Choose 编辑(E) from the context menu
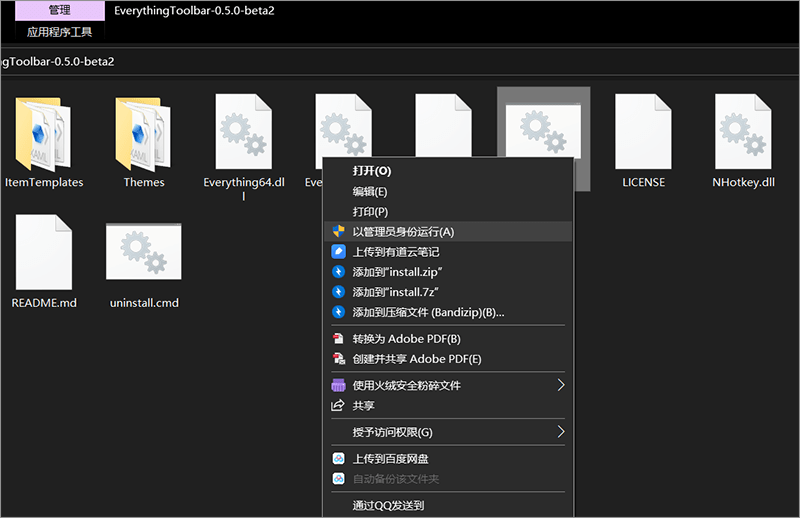 click(x=369, y=191)
